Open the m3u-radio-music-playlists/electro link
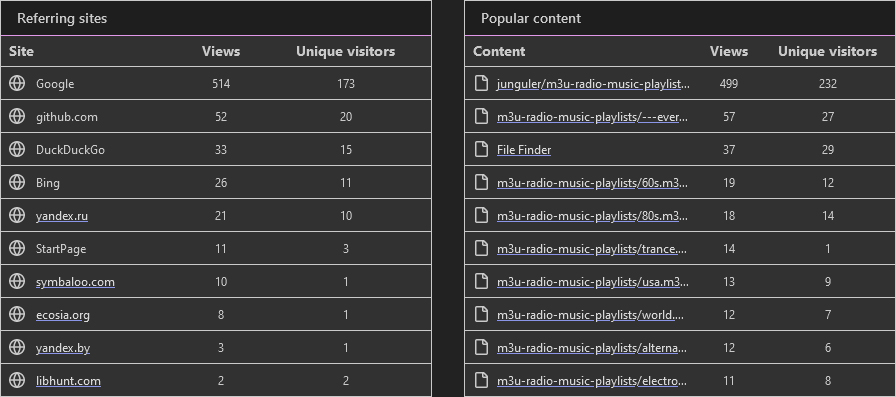Screen dimensions: 896x397 [x=592, y=381]
